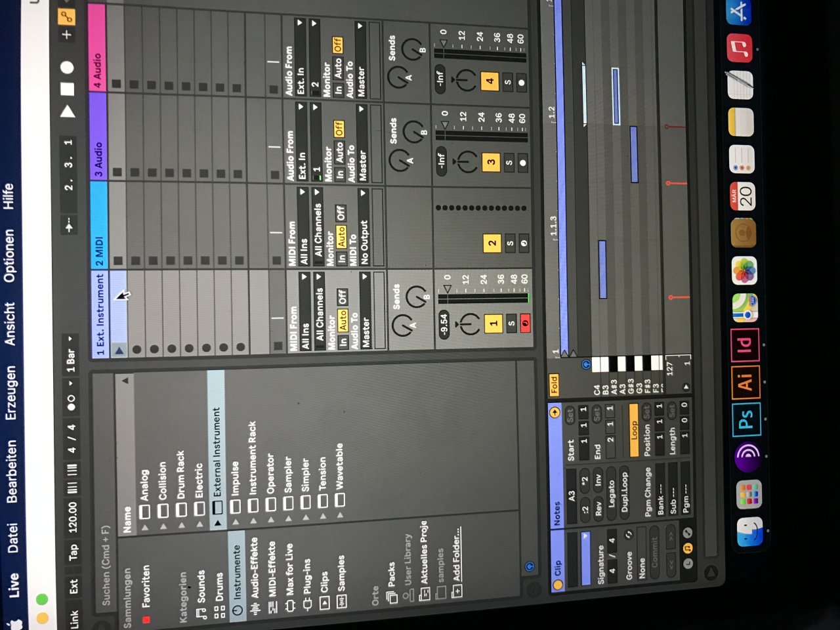The width and height of the screenshot is (840, 630).
Task: Click the transport Stop square
Action: click(68, 88)
